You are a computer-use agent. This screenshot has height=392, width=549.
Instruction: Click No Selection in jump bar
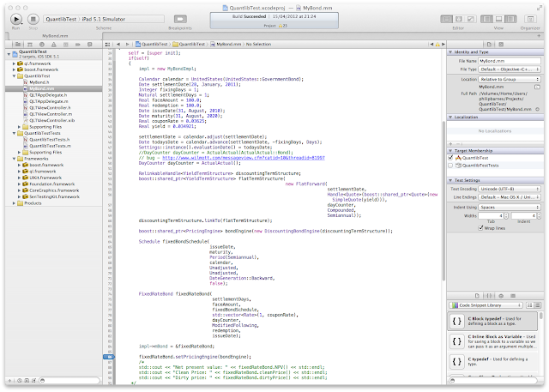pos(258,45)
